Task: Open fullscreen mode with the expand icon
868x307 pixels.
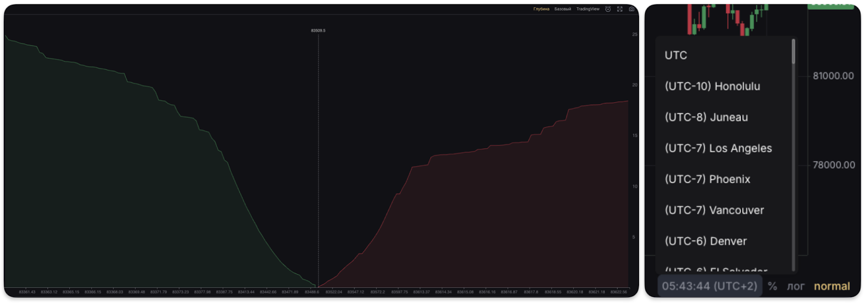Action: tap(620, 9)
